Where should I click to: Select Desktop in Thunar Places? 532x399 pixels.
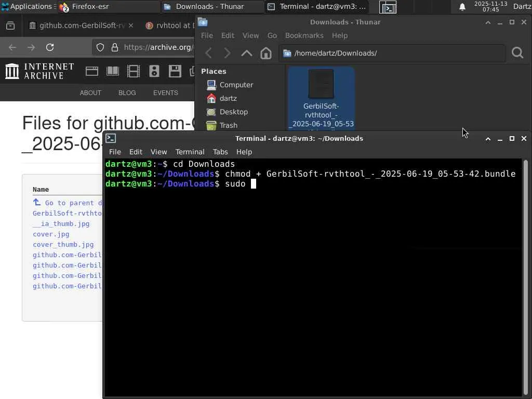pos(227,112)
